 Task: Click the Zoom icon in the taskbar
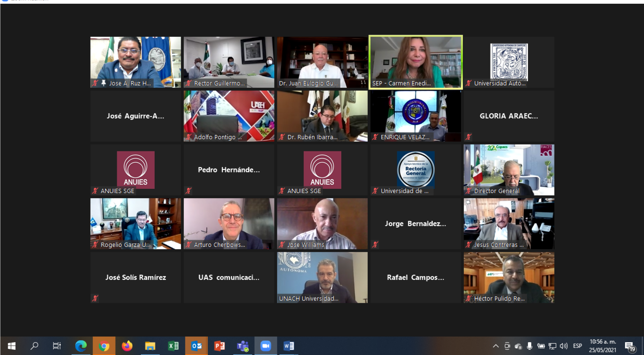click(266, 346)
